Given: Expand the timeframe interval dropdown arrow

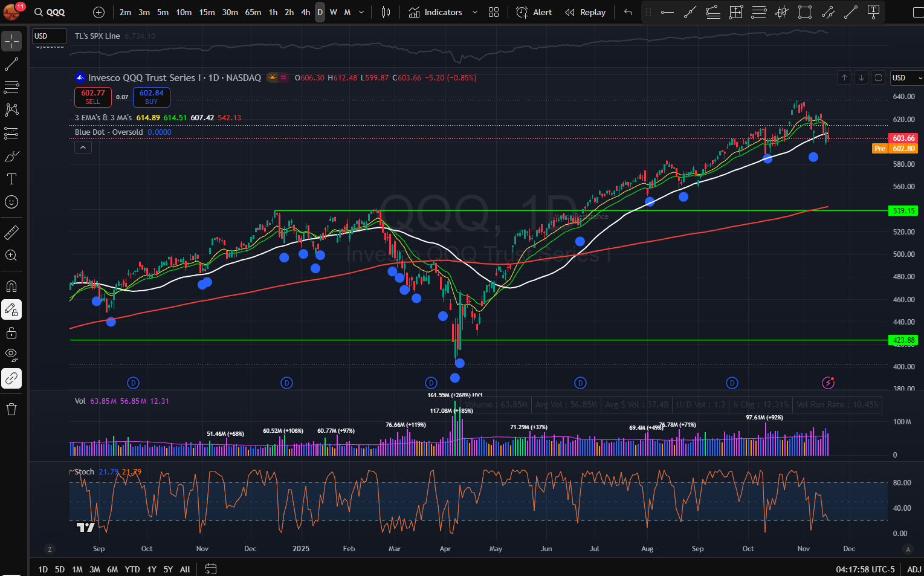Looking at the screenshot, I should (361, 12).
